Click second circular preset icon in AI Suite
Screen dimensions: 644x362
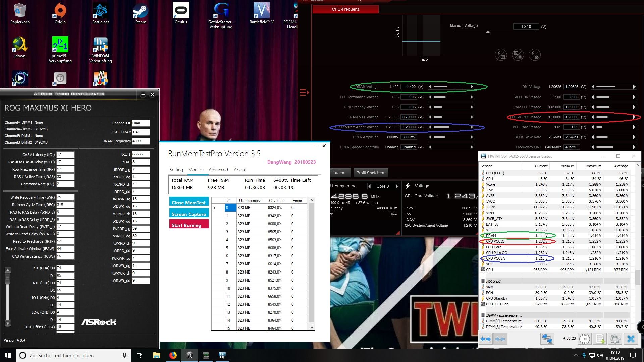click(x=518, y=55)
